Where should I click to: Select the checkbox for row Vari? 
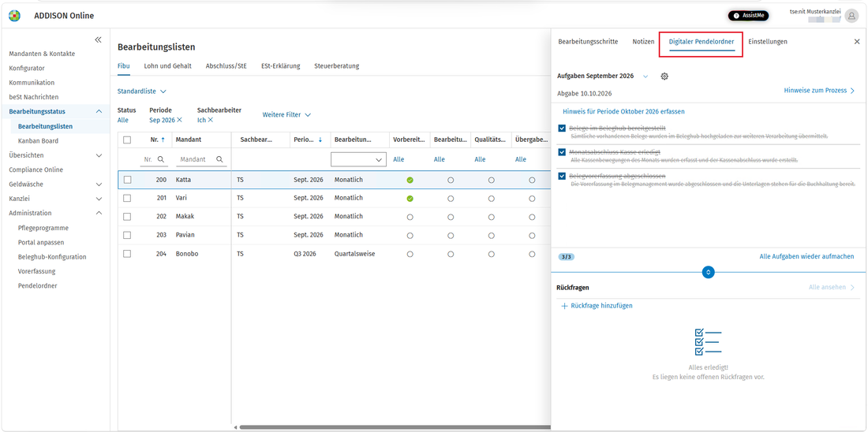[x=127, y=198]
